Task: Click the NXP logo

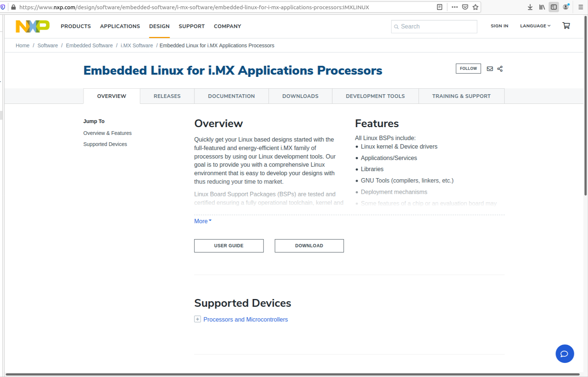Action: point(33,26)
